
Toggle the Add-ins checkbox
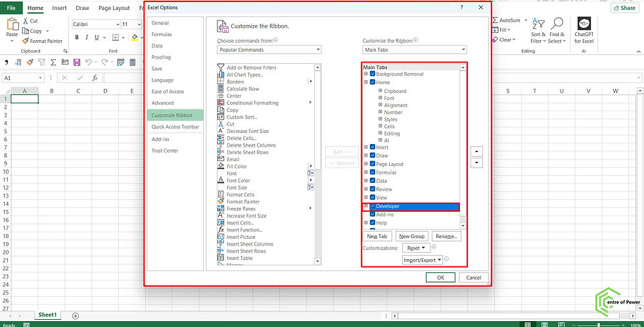point(373,214)
